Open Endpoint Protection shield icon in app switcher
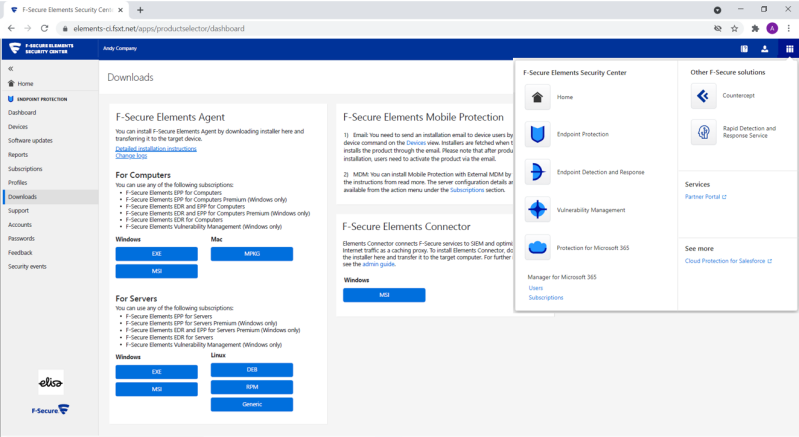 (x=538, y=135)
